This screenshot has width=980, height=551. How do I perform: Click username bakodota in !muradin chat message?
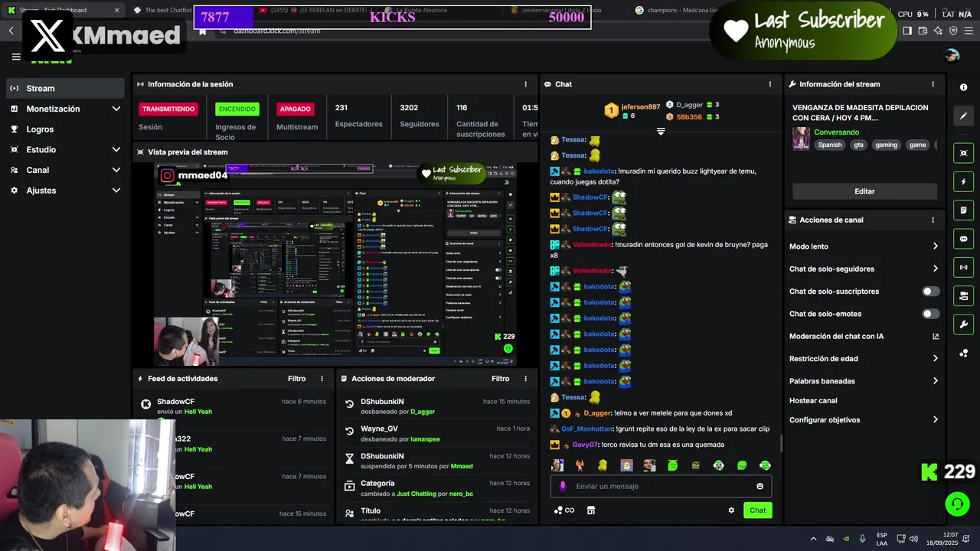[x=599, y=171]
